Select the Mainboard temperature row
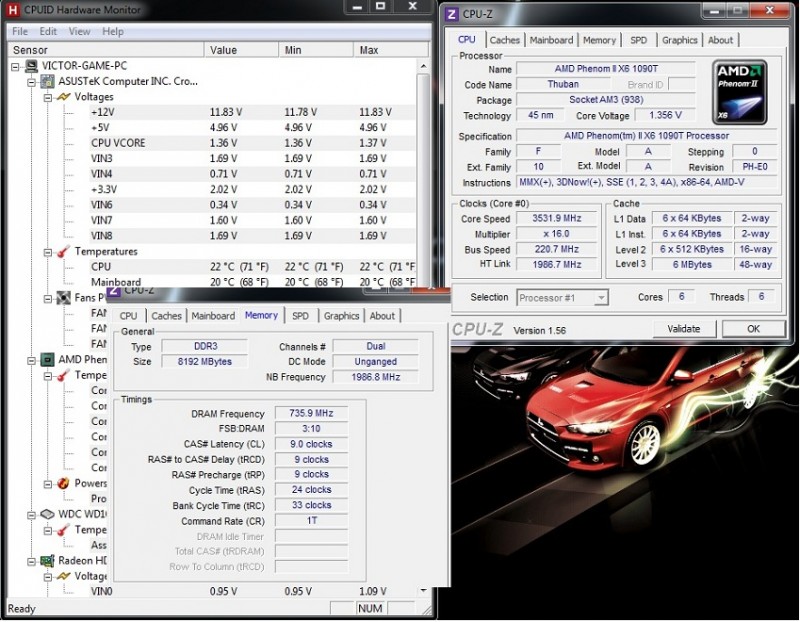 tap(253, 282)
